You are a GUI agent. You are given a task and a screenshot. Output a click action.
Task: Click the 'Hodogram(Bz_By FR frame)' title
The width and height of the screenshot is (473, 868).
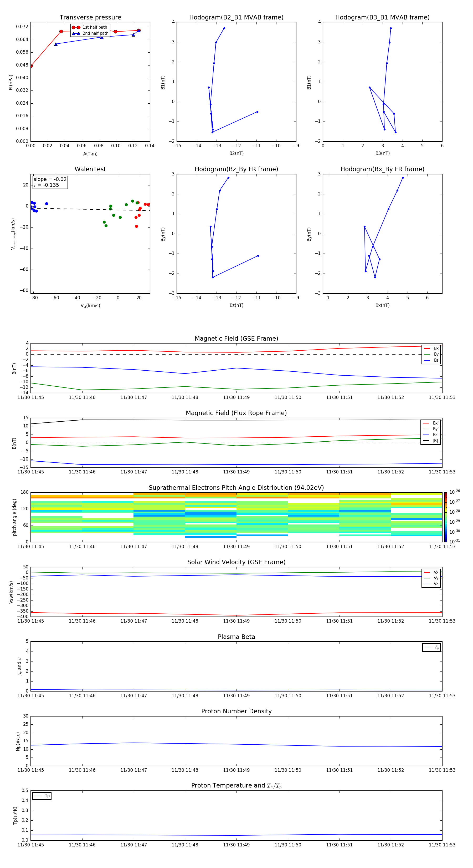click(236, 169)
